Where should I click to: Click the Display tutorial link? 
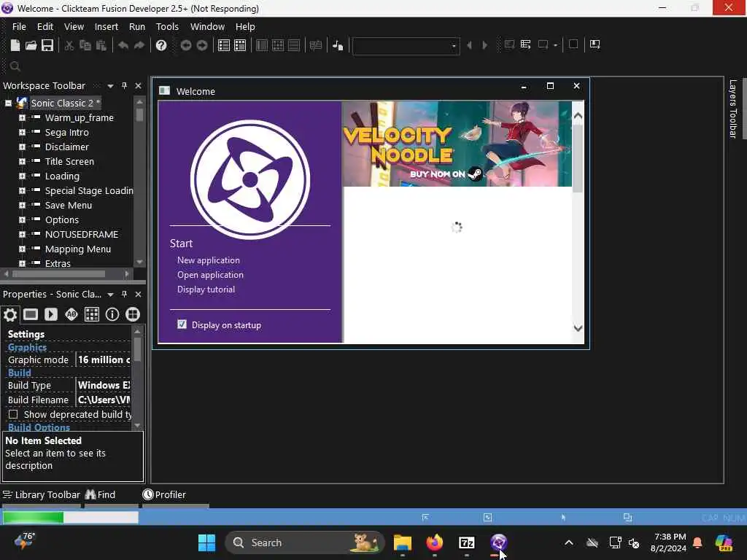pyautogui.click(x=206, y=289)
